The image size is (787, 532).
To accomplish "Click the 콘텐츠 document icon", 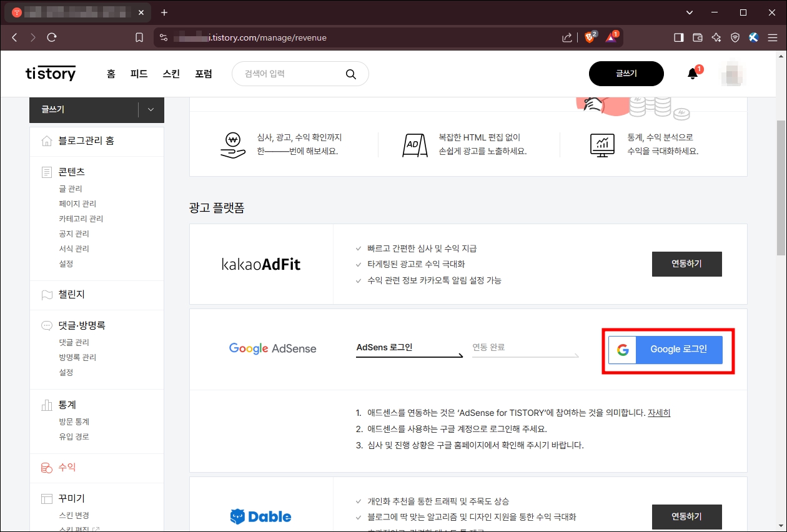I will coord(47,171).
